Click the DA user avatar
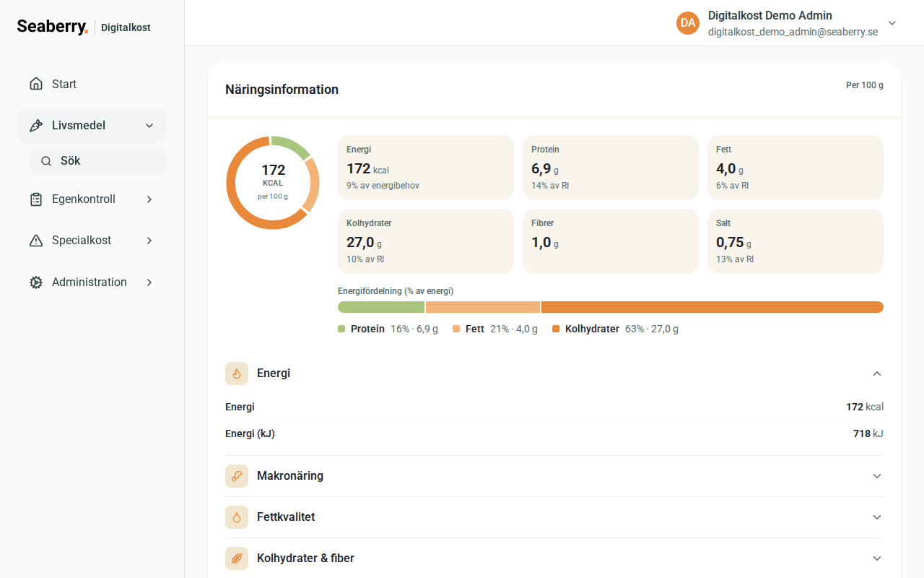The image size is (924, 578). coord(688,23)
